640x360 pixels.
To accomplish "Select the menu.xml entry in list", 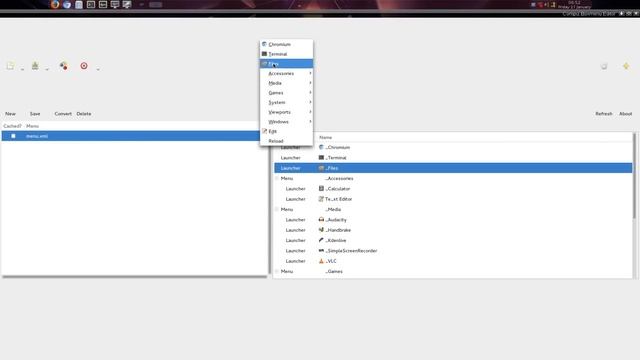I will click(131, 136).
